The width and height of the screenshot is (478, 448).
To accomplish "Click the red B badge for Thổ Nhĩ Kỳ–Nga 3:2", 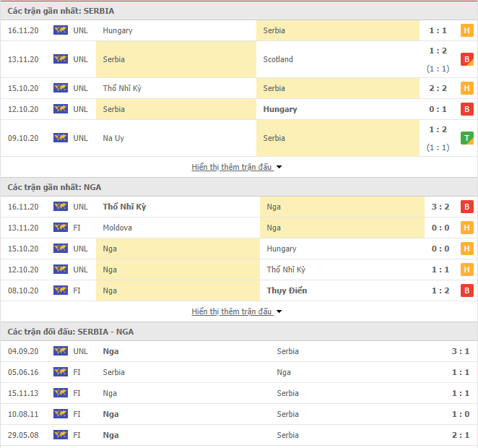I will pos(466,207).
